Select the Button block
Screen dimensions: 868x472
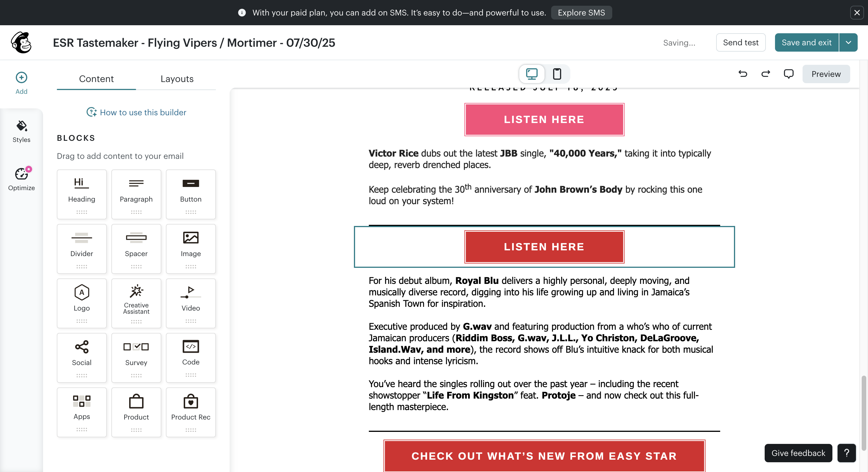coord(191,194)
